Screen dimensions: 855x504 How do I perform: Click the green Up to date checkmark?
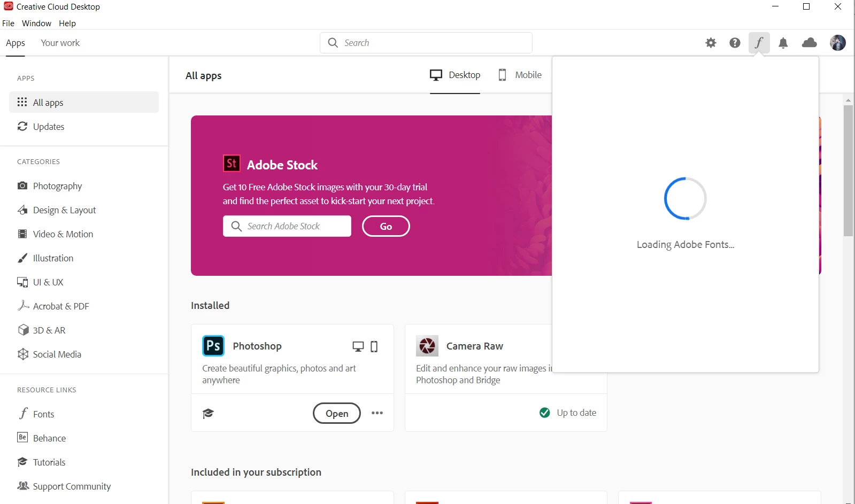(545, 413)
